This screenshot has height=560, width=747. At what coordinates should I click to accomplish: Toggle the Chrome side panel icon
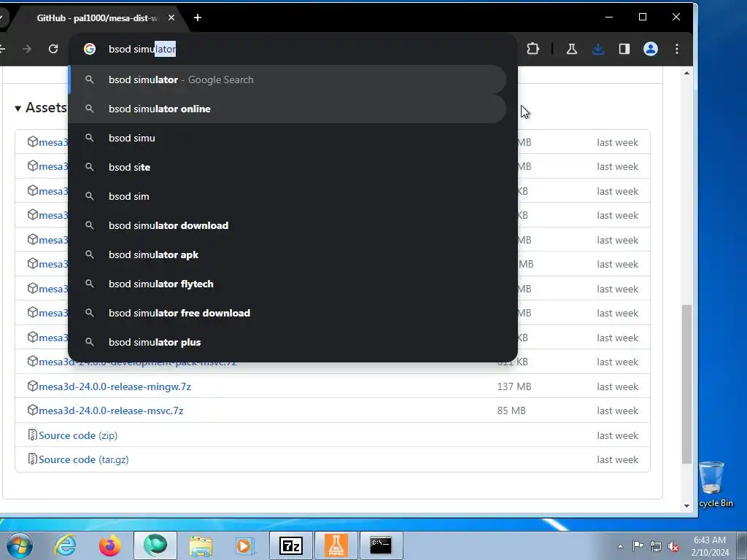pos(624,49)
